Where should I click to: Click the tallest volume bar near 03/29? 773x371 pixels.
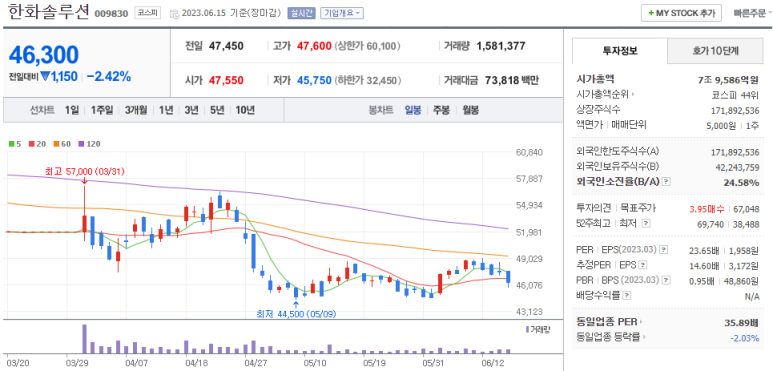84,339
